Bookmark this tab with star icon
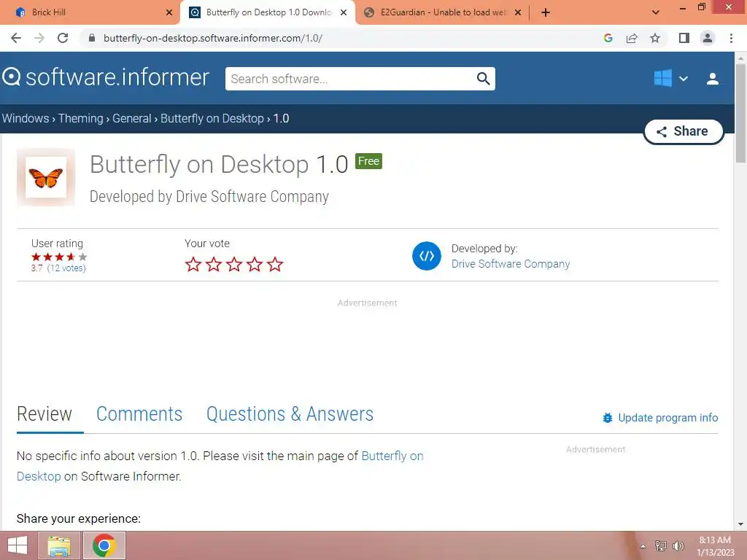This screenshot has height=560, width=747. click(x=655, y=38)
